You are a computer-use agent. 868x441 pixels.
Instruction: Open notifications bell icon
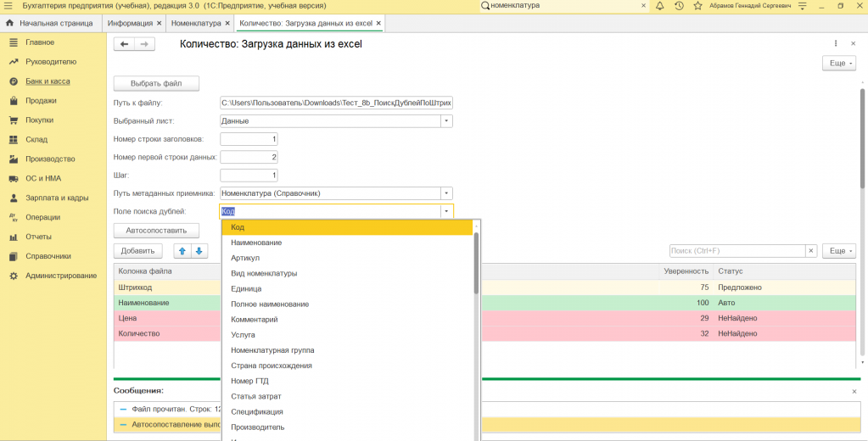(660, 6)
